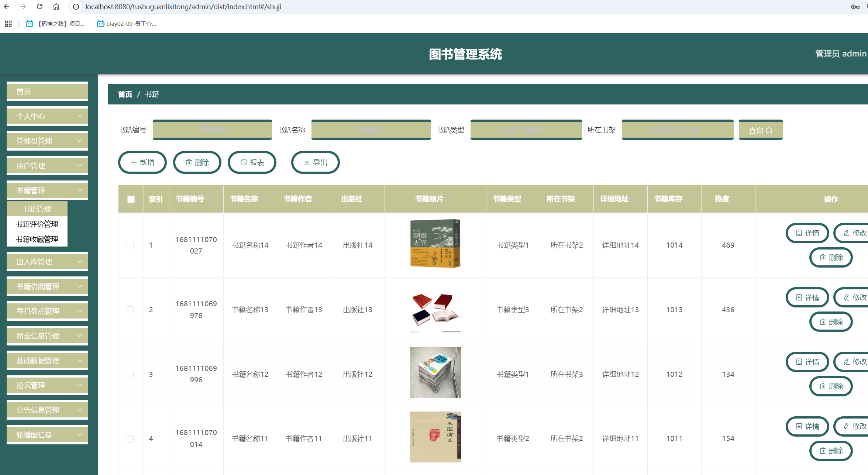Sort by 书籍编号 column sort arrows
Image resolution: width=868 pixels, height=475 pixels.
[210, 199]
